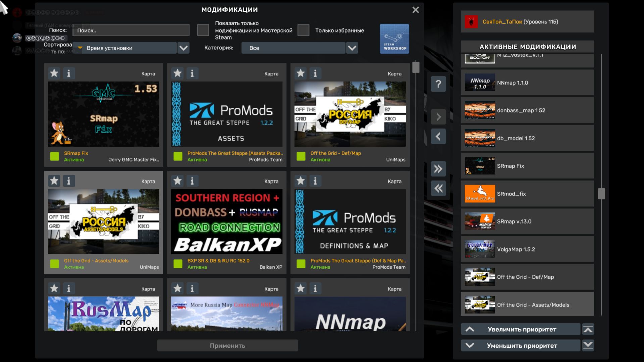644x362 pixels.
Task: Open info for SRmap Fix mod
Action: point(69,73)
